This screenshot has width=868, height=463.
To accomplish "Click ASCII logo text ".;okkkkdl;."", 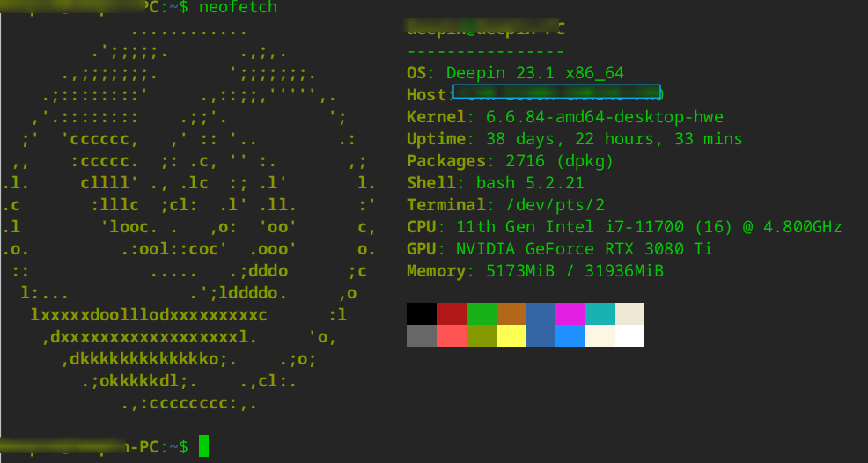I will pyautogui.click(x=139, y=381).
